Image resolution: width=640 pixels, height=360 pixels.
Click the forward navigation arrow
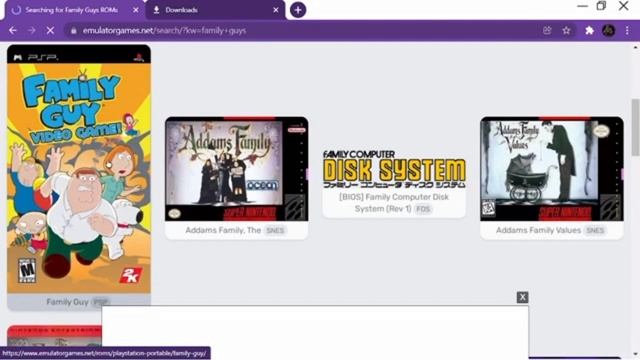coord(31,31)
